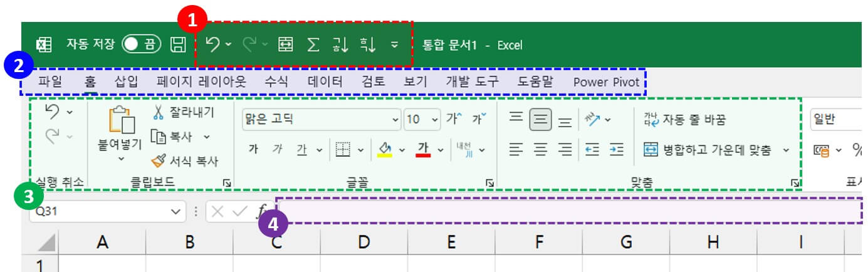Open the 복사 (Copy) dropdown arrow
The height and width of the screenshot is (272, 868).
(x=207, y=137)
